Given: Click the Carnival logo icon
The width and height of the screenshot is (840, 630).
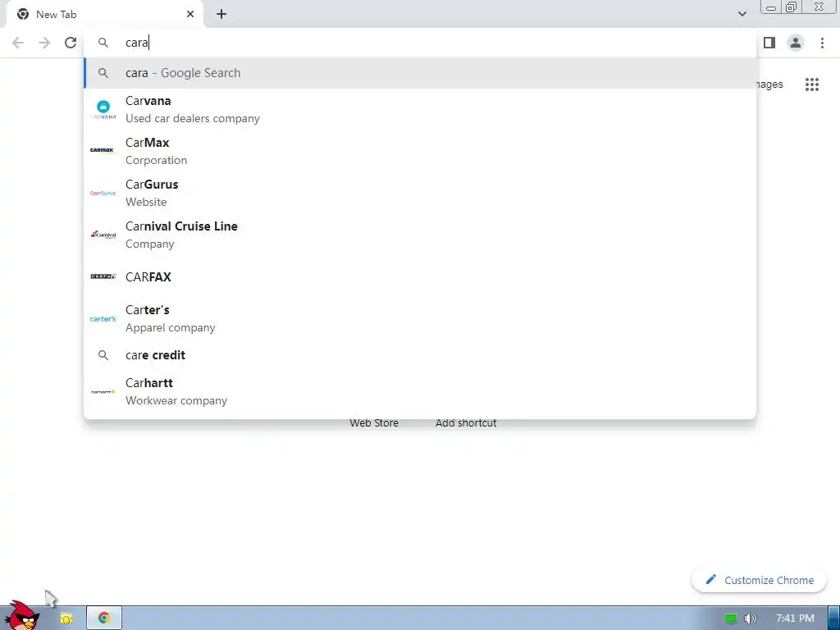Looking at the screenshot, I should tap(103, 235).
